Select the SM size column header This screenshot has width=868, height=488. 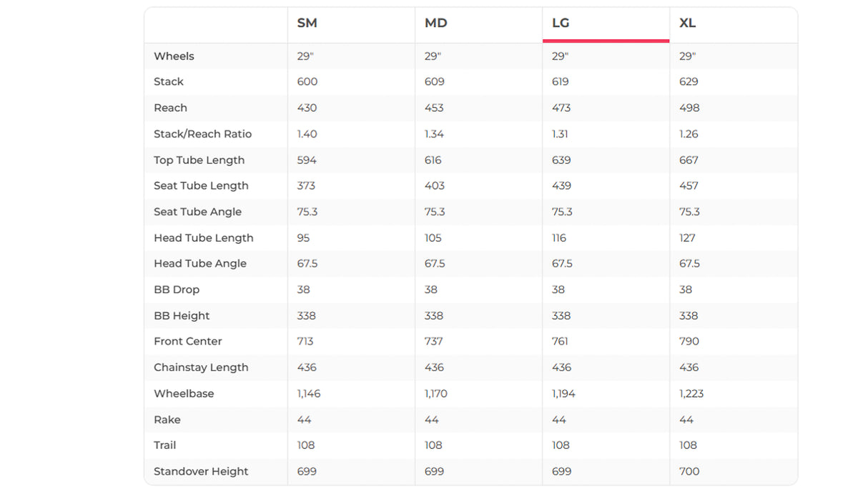[307, 23]
